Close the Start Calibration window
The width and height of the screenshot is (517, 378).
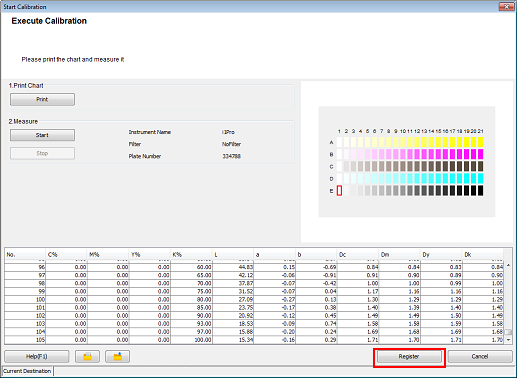pyautogui.click(x=506, y=6)
